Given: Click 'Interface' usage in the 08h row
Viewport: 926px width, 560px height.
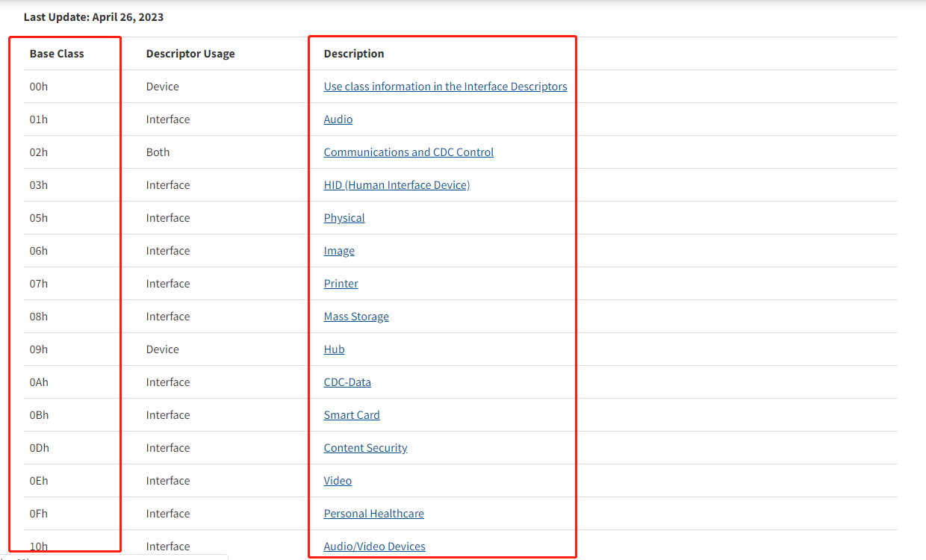Looking at the screenshot, I should [x=168, y=317].
